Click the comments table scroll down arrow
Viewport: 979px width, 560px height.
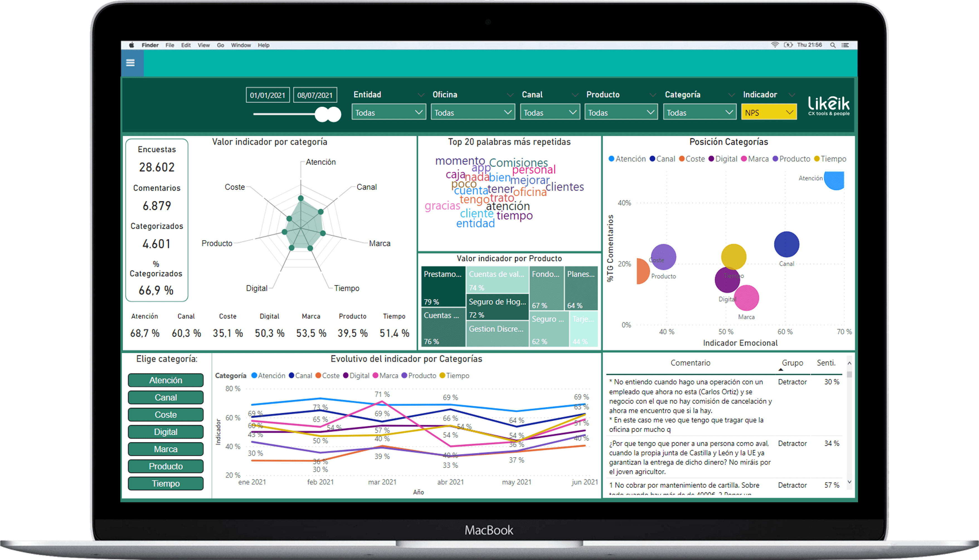(x=849, y=482)
